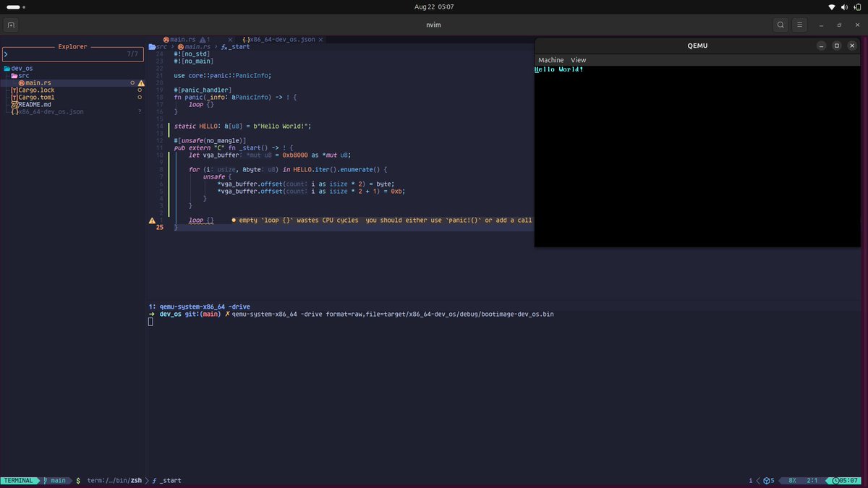Click the info 'i' icon in statusline

click(752, 480)
